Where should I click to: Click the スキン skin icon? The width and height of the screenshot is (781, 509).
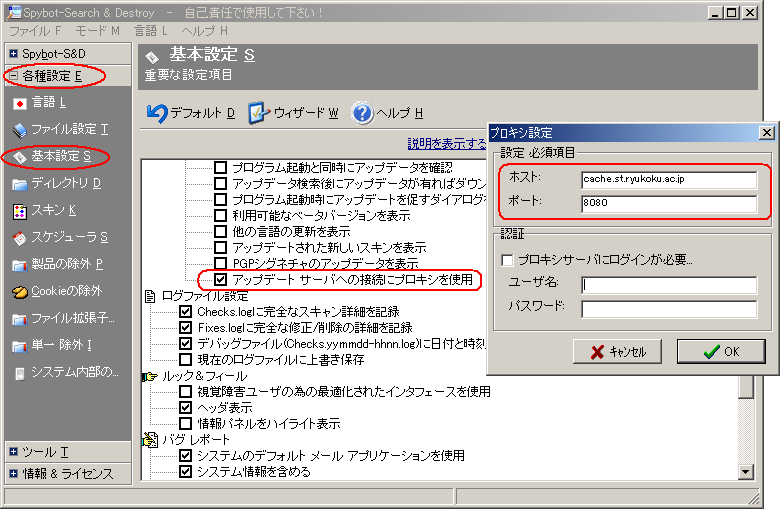(x=19, y=211)
